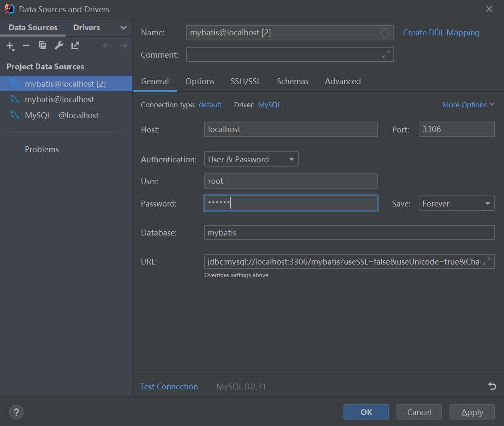The height and width of the screenshot is (426, 504).
Task: Select mybatis@localhost data source
Action: pyautogui.click(x=66, y=99)
